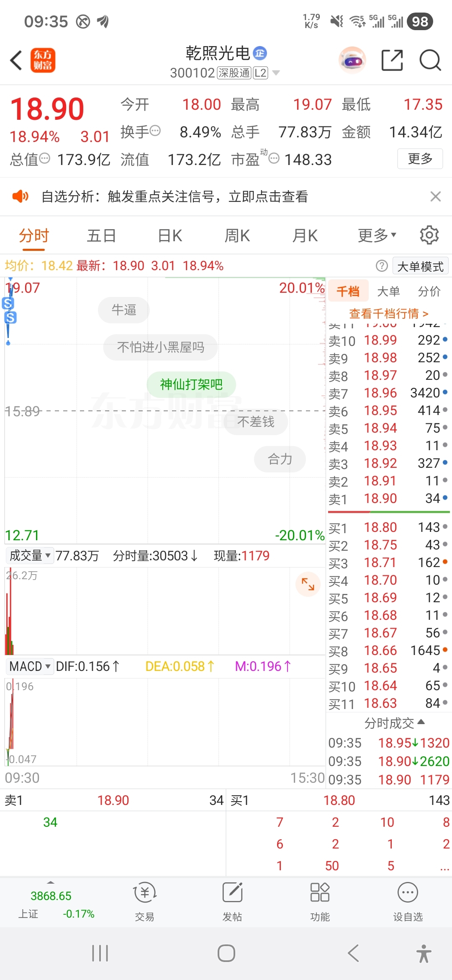Image resolution: width=452 pixels, height=980 pixels.
Task: Tap the orange speaker alert icon
Action: click(20, 196)
